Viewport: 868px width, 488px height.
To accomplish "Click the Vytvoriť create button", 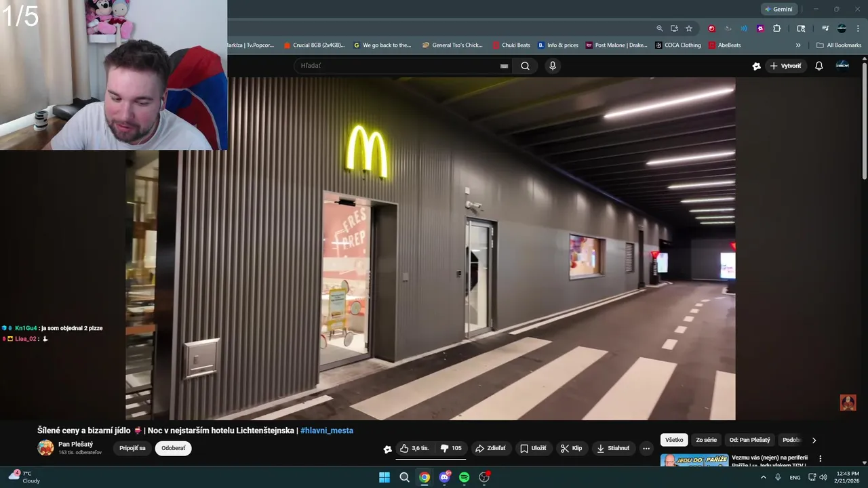I will (x=785, y=66).
